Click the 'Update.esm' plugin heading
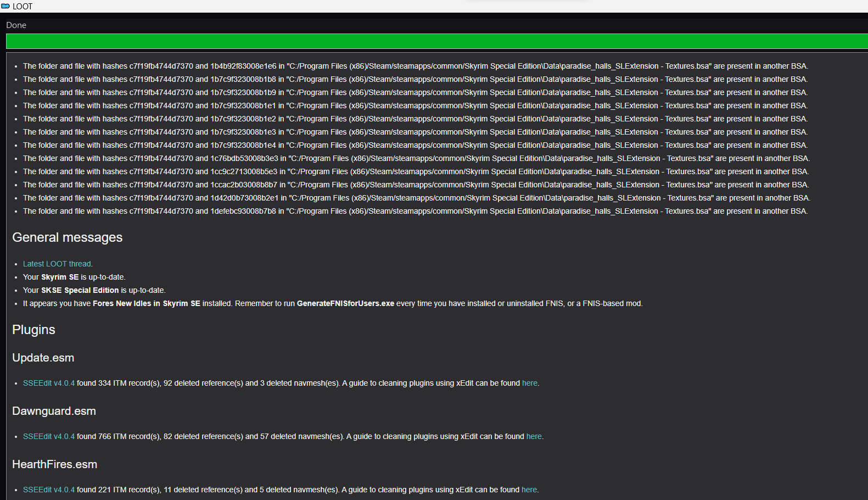This screenshot has width=868, height=500. click(43, 358)
